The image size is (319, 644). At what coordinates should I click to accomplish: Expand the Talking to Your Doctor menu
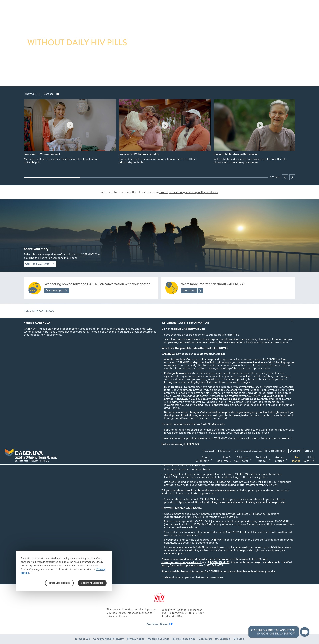(x=243, y=459)
